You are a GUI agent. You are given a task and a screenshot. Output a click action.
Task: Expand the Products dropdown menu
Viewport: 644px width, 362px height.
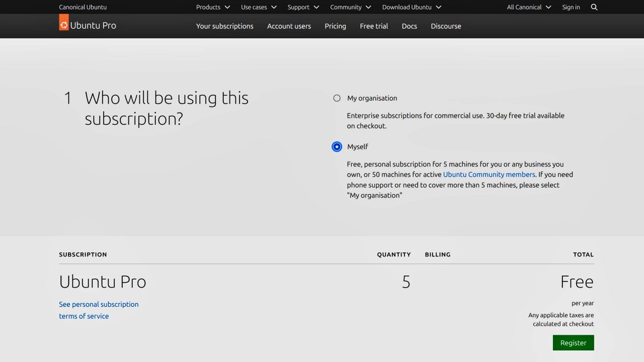click(x=213, y=7)
